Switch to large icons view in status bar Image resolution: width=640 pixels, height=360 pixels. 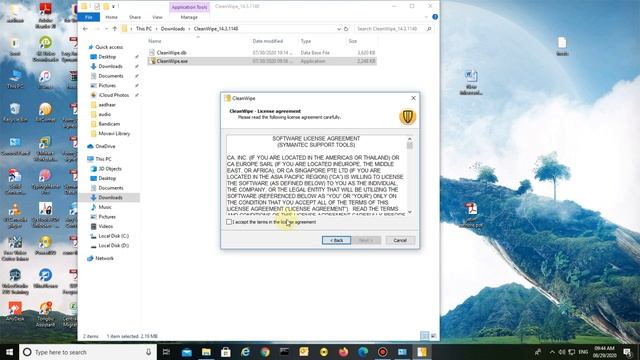point(433,336)
